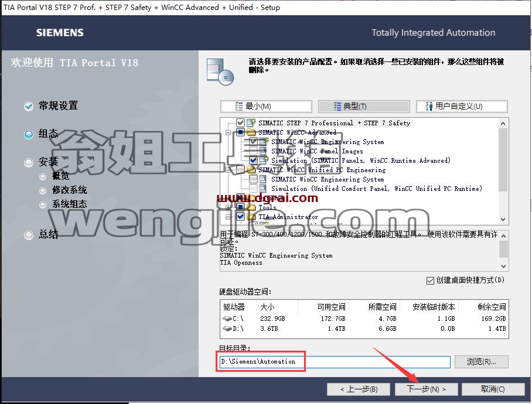Click the C:\ drive icon
Image resolution: width=532 pixels, height=404 pixels.
point(227,319)
